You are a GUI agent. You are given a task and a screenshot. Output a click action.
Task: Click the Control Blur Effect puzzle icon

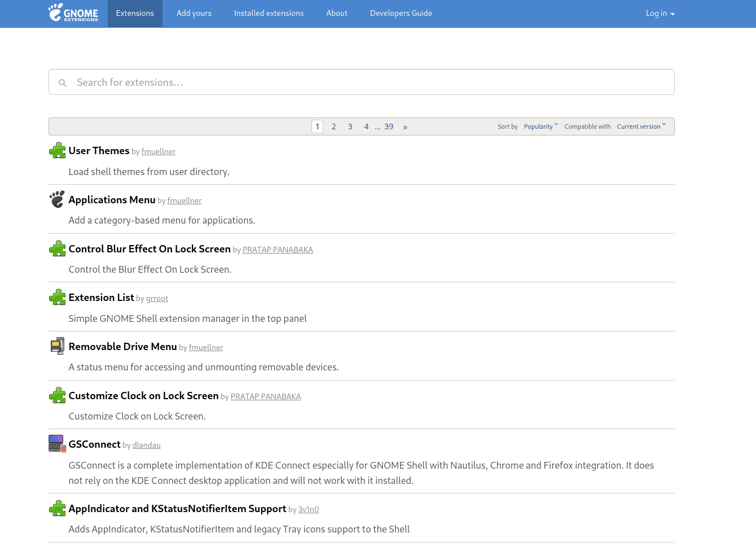(x=57, y=248)
